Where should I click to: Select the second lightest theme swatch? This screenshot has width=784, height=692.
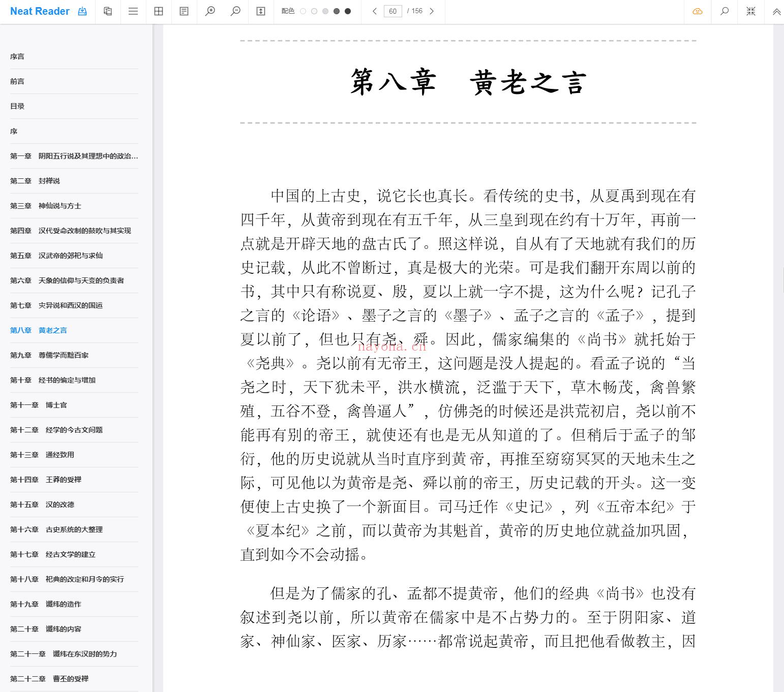point(314,11)
